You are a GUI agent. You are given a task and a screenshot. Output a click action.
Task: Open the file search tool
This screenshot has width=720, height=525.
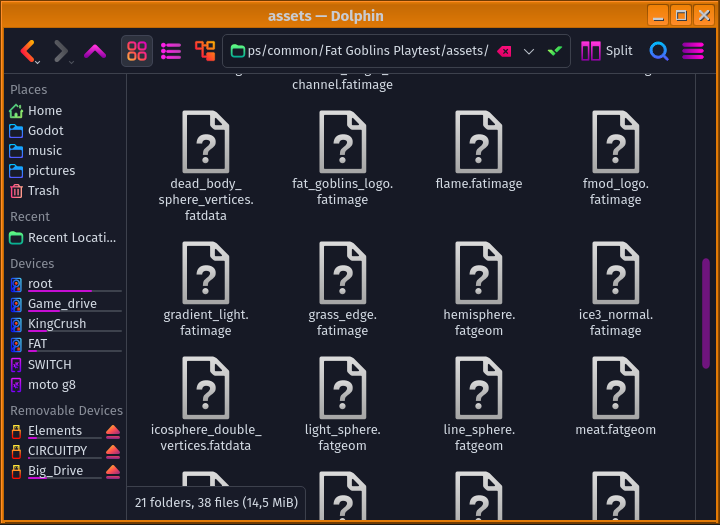tap(659, 51)
